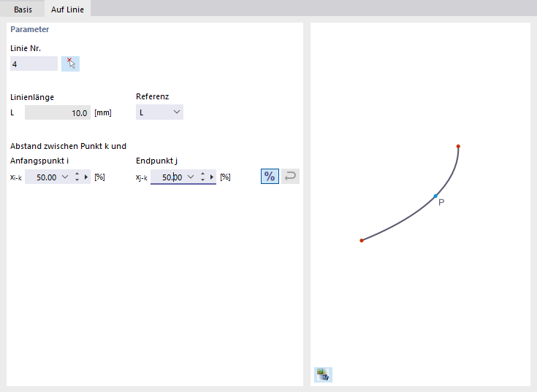Switch to the Basis tab
Image resolution: width=537 pixels, height=392 pixels.
(23, 9)
